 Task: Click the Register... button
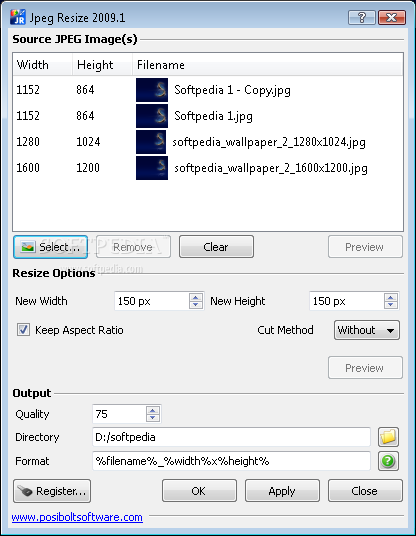(52, 491)
